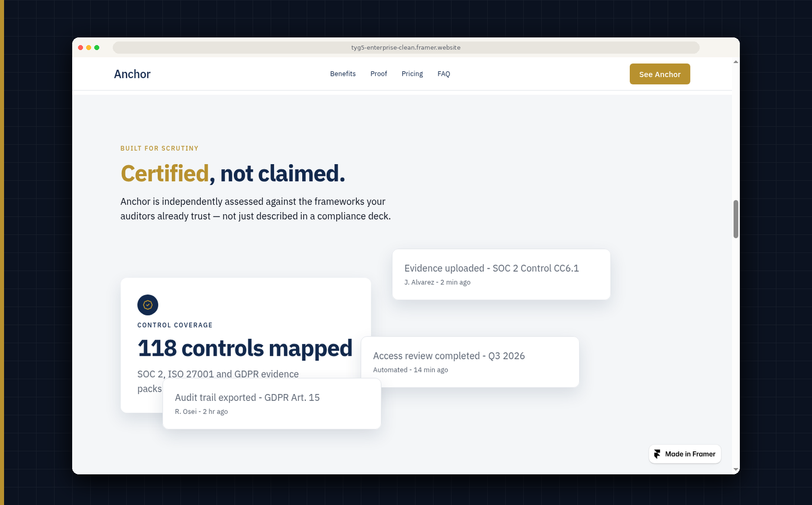This screenshot has height=505, width=812.
Task: Click the CONTROL COVERAGE label
Action: pos(175,325)
